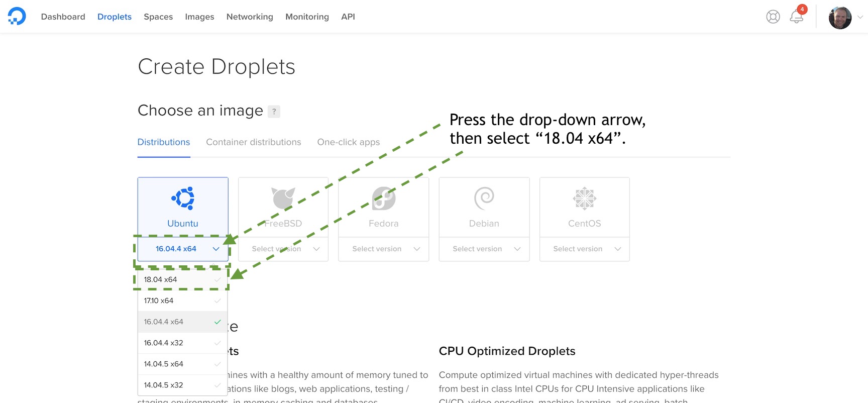868x403 pixels.
Task: Click the help question mark icon
Action: (x=274, y=111)
